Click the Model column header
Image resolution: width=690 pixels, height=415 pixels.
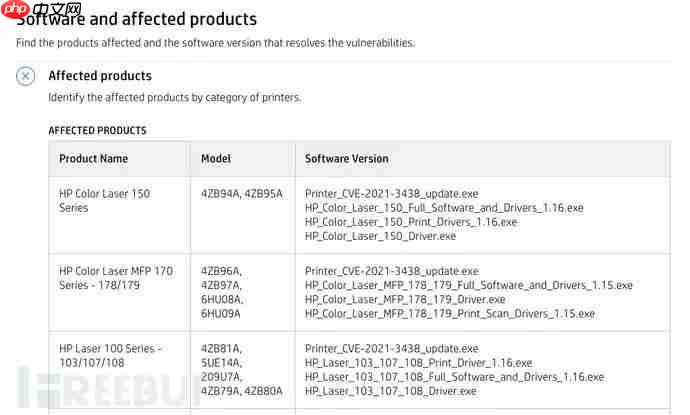pos(216,158)
